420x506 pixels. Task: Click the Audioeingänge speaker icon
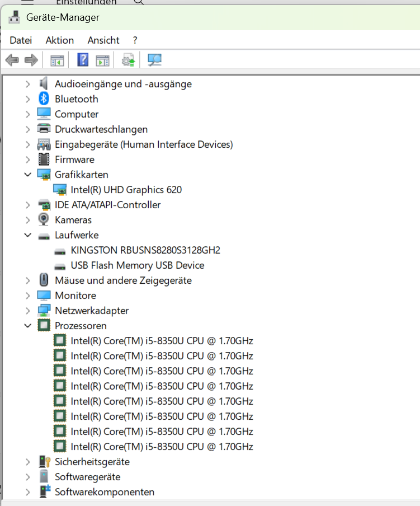[x=44, y=83]
